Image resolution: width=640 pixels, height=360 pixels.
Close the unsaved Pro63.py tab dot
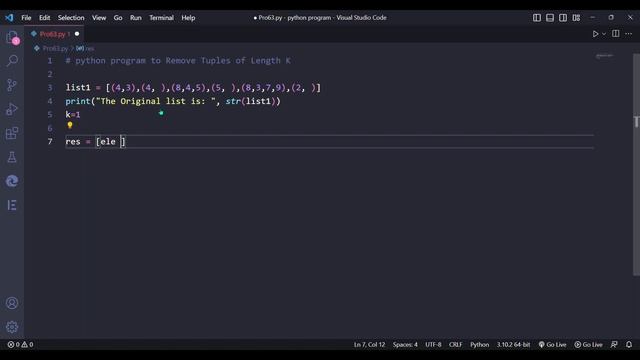click(x=77, y=34)
